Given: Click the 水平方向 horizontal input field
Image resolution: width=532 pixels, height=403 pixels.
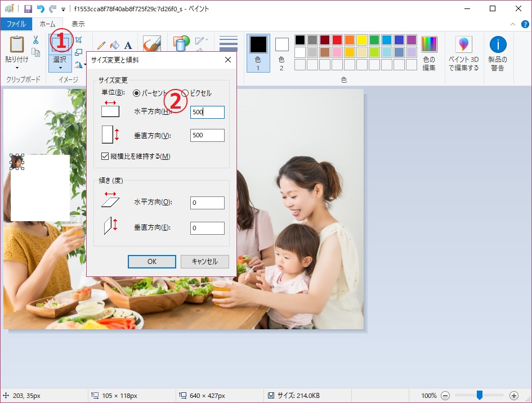Looking at the screenshot, I should point(207,112).
